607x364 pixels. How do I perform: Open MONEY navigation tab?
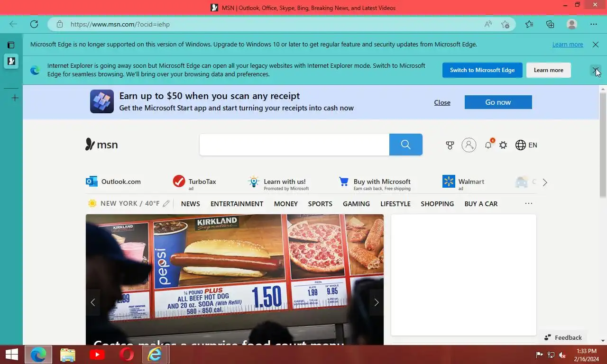285,204
